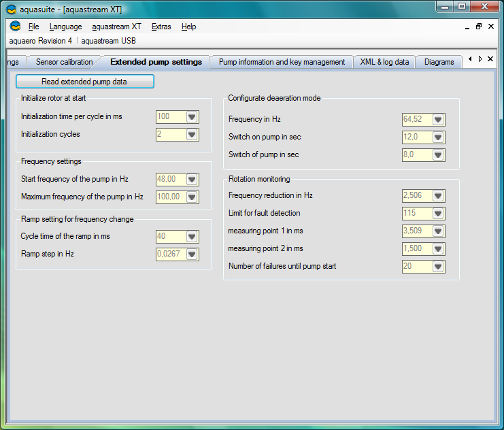Open the Extras menu
The width and height of the screenshot is (504, 430).
(161, 27)
